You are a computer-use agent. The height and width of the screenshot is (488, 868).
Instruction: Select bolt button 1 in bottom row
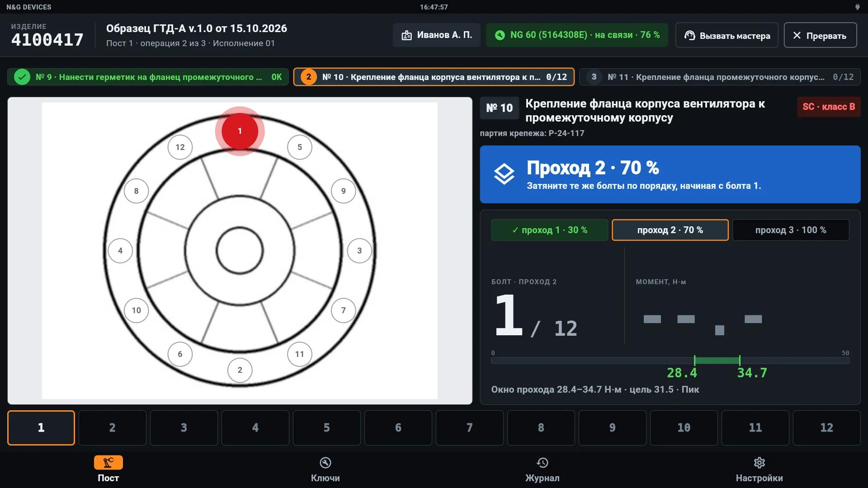point(41,428)
